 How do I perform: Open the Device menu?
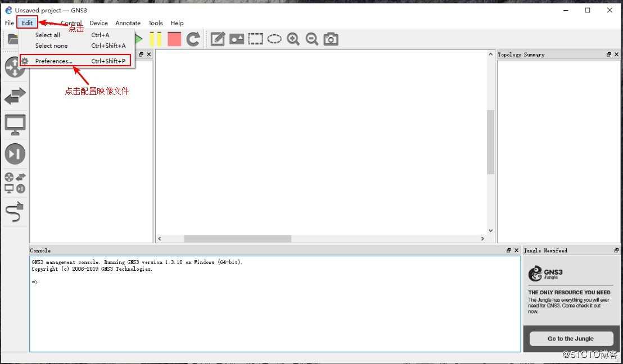click(x=98, y=22)
